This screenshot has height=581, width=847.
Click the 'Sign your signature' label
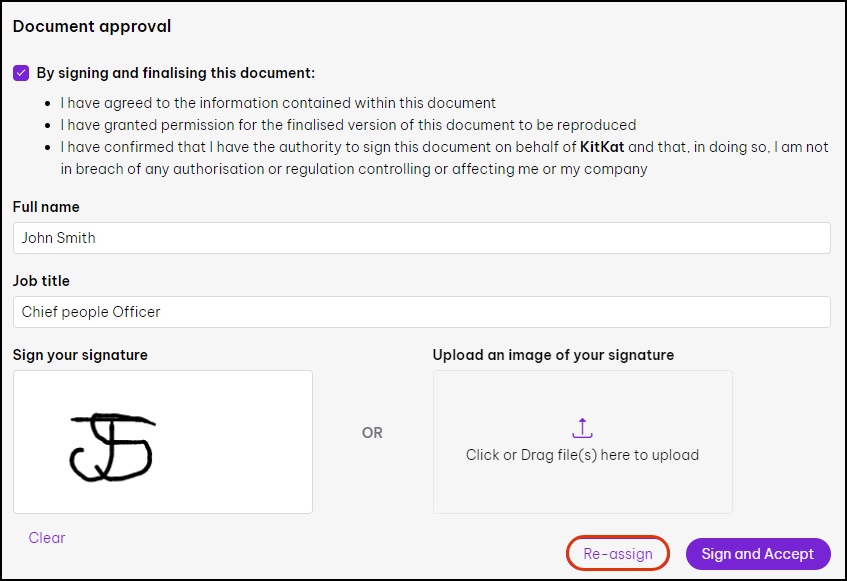80,355
